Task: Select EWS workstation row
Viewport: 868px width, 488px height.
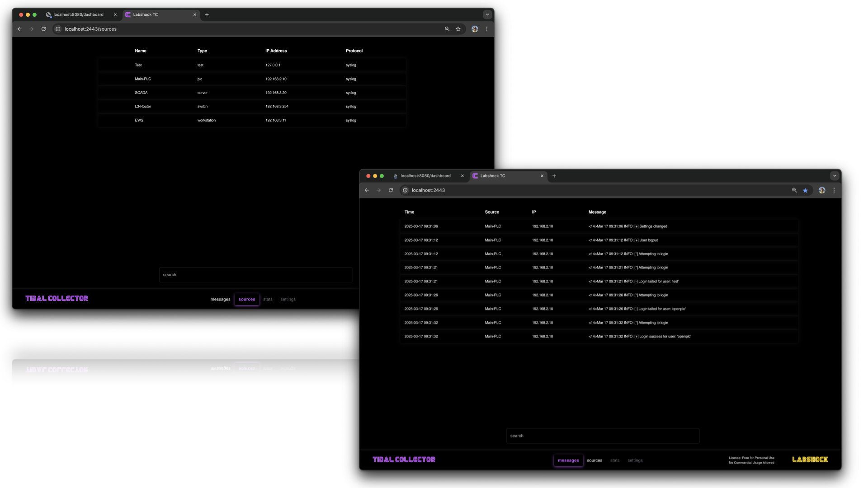Action: [252, 120]
